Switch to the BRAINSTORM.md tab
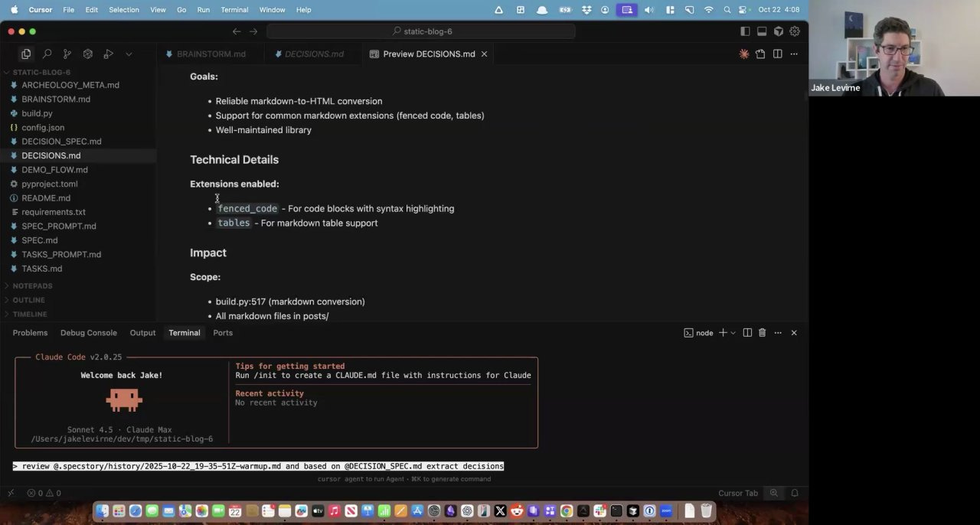Viewport: 980px width, 525px height. [211, 54]
